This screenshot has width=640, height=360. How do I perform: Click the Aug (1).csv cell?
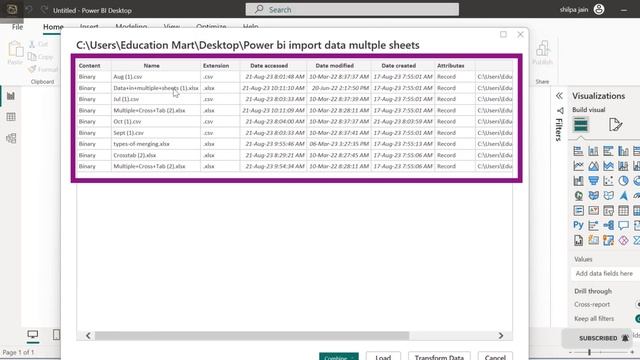pyautogui.click(x=156, y=77)
